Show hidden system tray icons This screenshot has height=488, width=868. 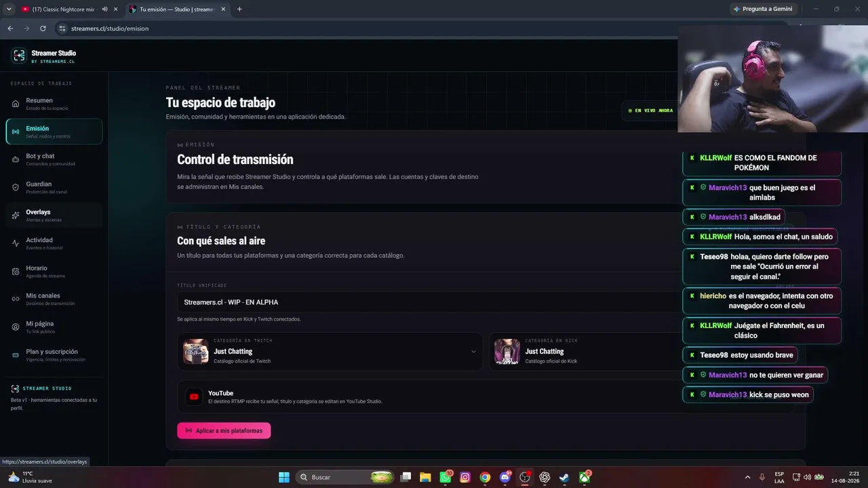click(x=747, y=477)
